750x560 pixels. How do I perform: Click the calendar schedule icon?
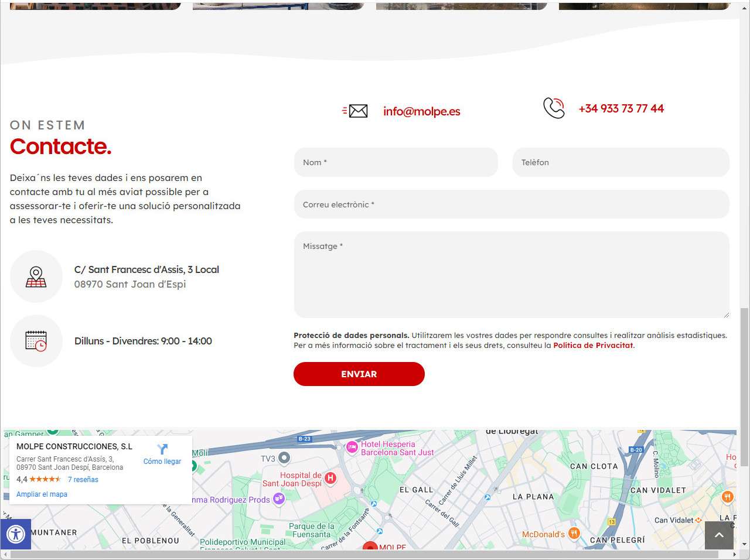coord(36,341)
